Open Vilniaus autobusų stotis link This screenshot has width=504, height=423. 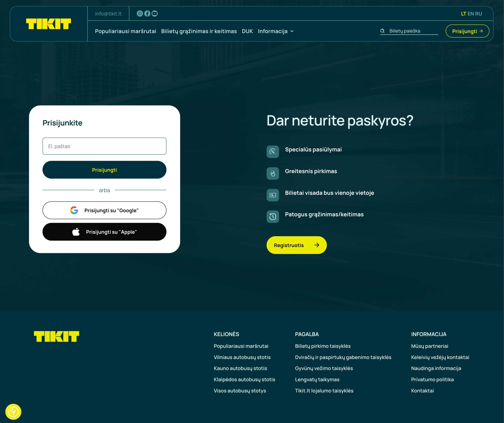tap(242, 357)
